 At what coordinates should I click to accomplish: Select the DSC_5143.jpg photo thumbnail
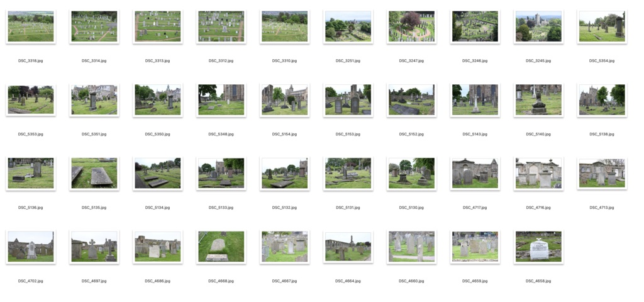coord(475,100)
